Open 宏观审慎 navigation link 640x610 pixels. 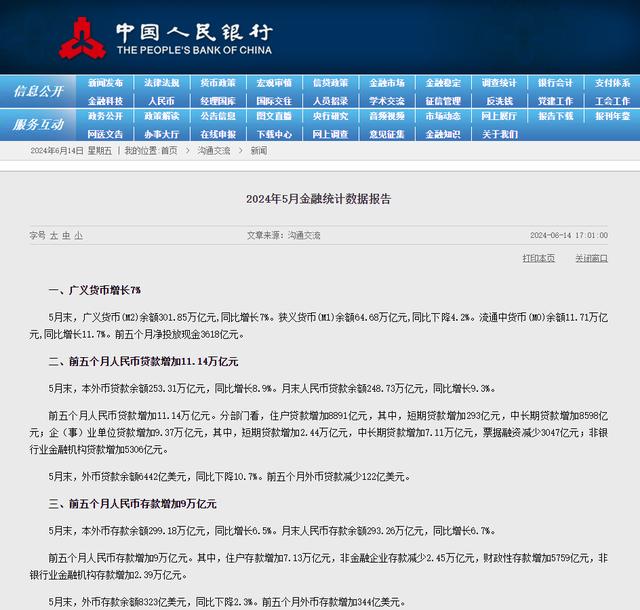pyautogui.click(x=274, y=83)
